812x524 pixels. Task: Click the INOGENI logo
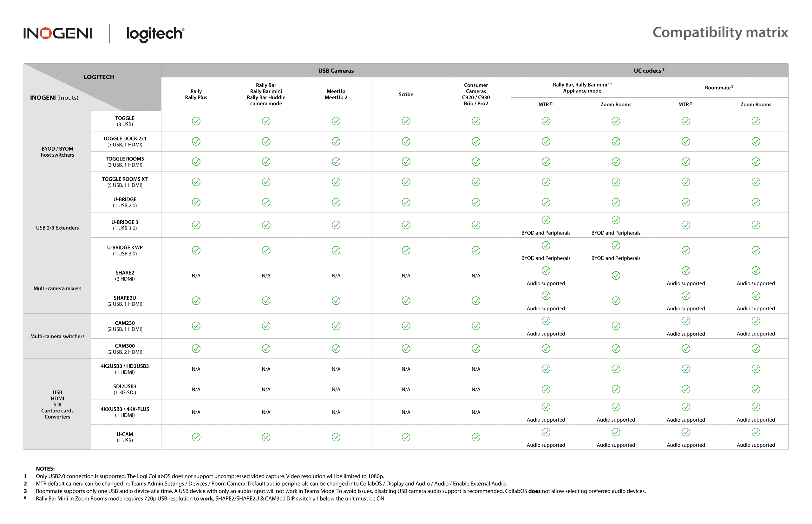[57, 33]
